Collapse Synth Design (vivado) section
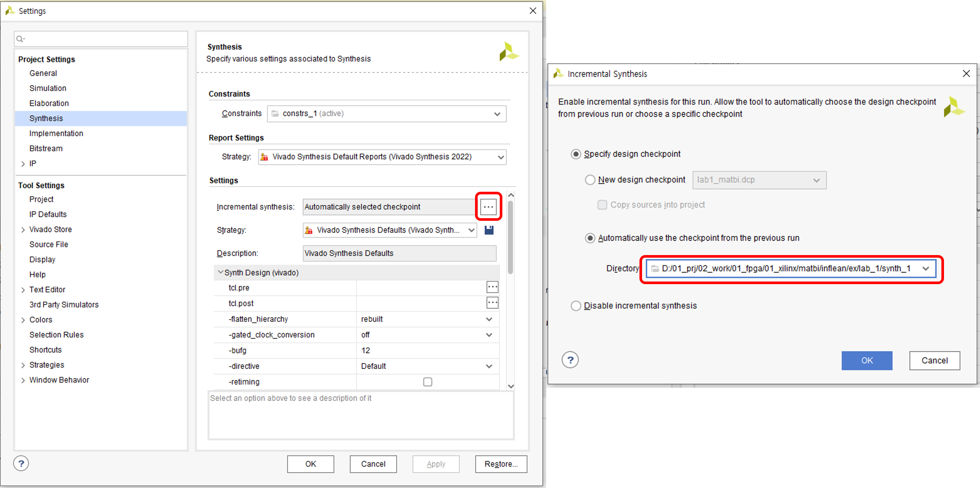This screenshot has height=488, width=980. click(220, 272)
